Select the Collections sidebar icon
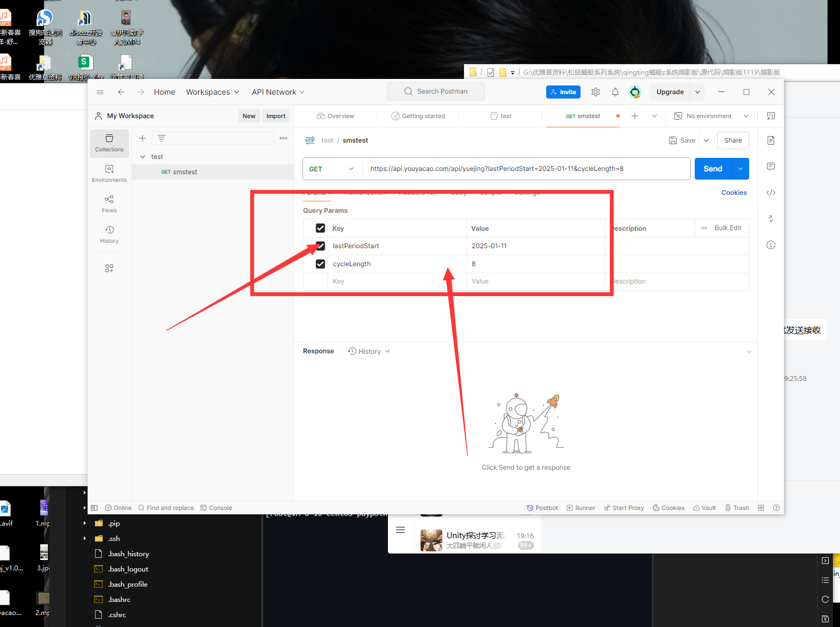The image size is (840, 627). 109,143
